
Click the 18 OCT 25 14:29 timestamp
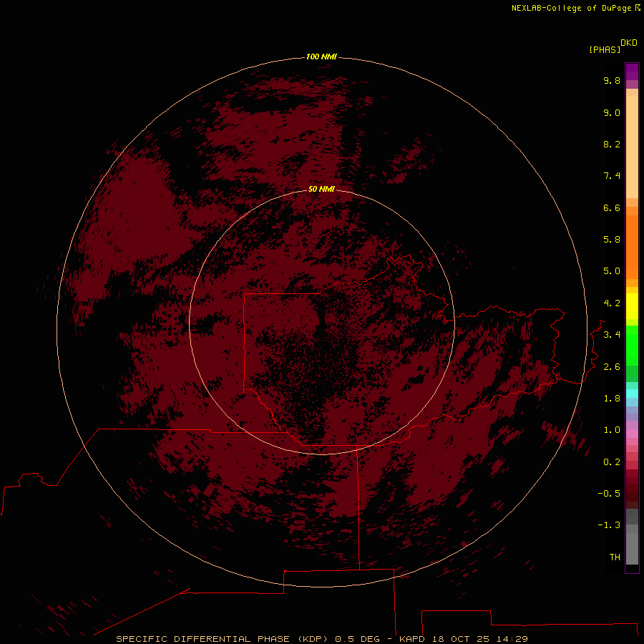(x=479, y=639)
